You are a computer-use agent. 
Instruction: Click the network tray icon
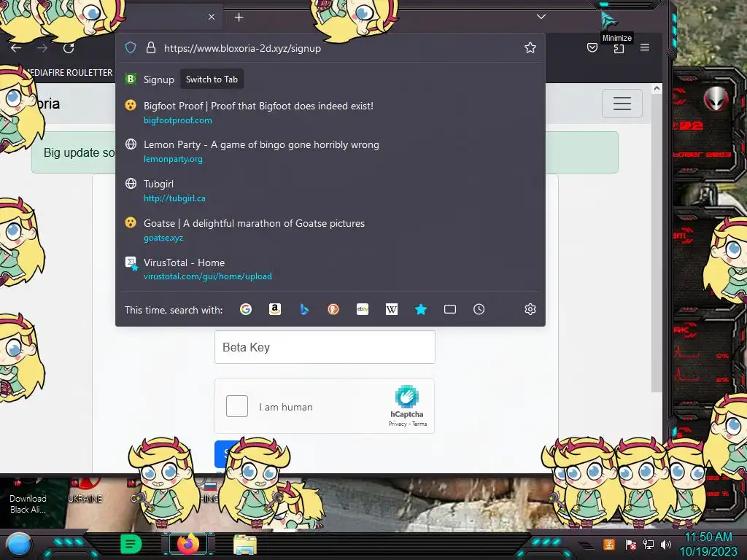[649, 544]
